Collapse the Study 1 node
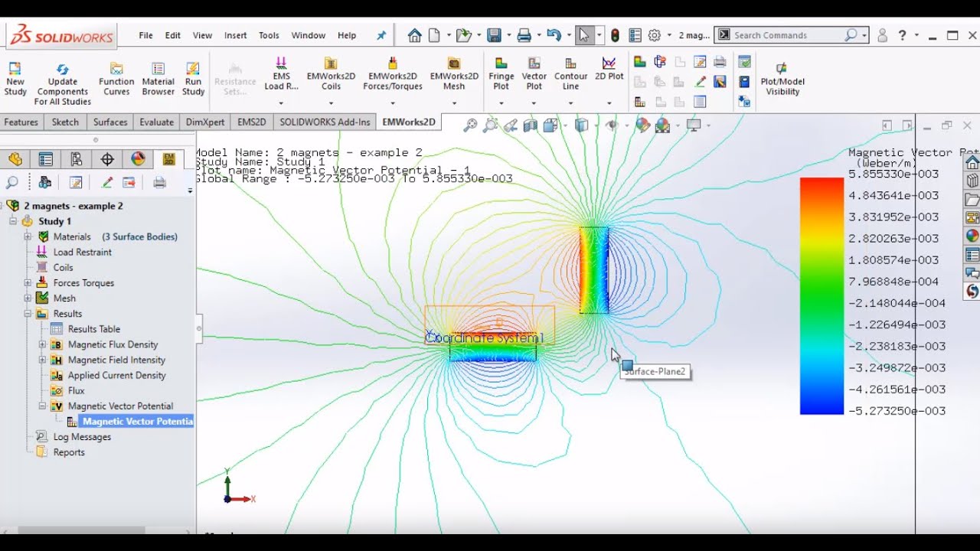980x551 pixels. [12, 221]
